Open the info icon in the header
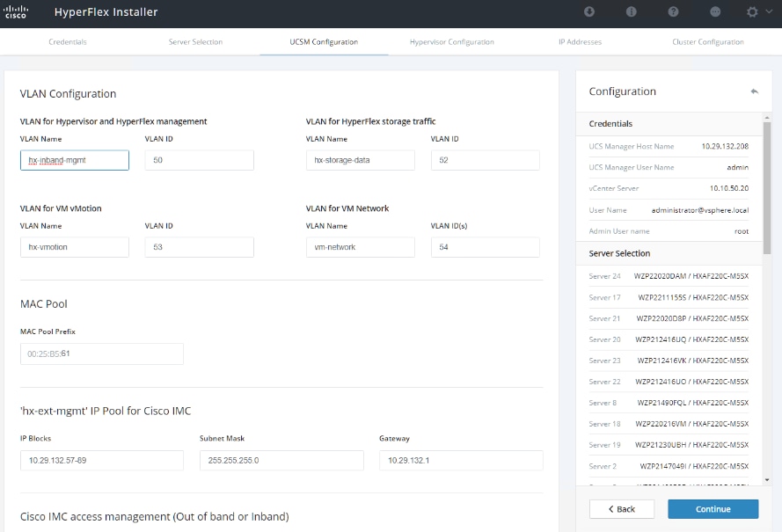 [631, 11]
